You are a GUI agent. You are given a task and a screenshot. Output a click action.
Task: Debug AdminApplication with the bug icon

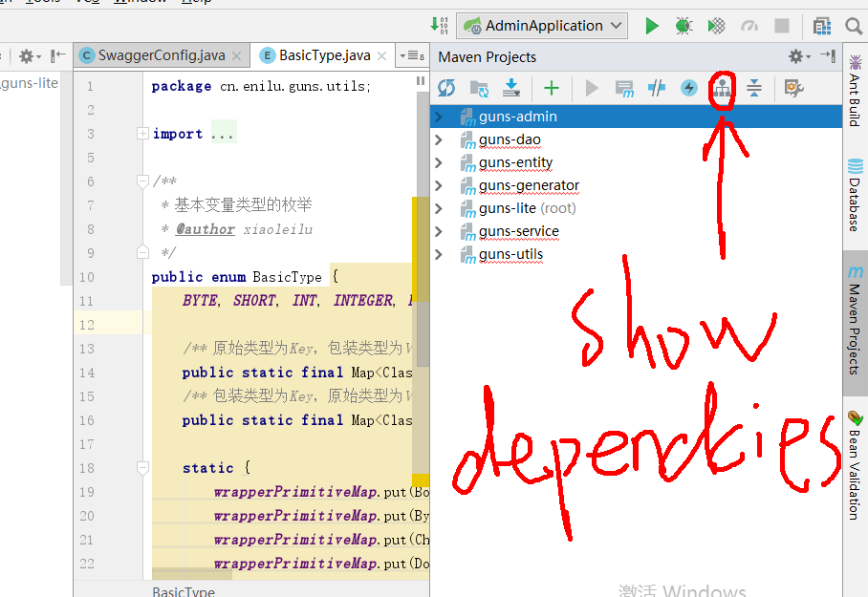pos(684,26)
